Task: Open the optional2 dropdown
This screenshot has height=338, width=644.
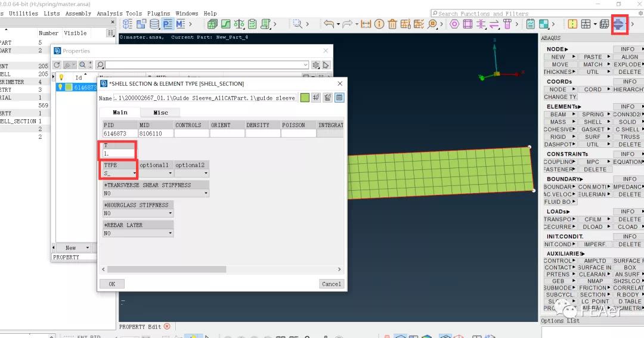Action: (x=191, y=173)
